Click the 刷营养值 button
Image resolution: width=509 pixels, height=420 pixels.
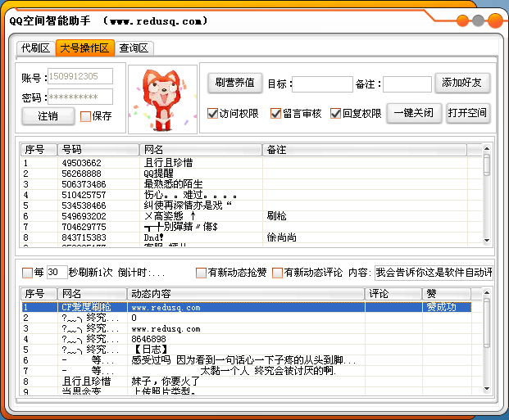[234, 83]
